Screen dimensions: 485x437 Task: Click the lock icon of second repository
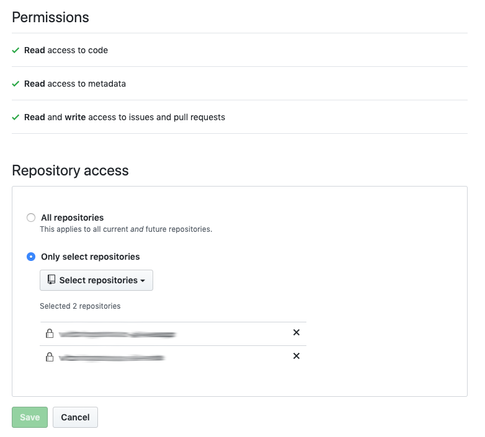[50, 357]
